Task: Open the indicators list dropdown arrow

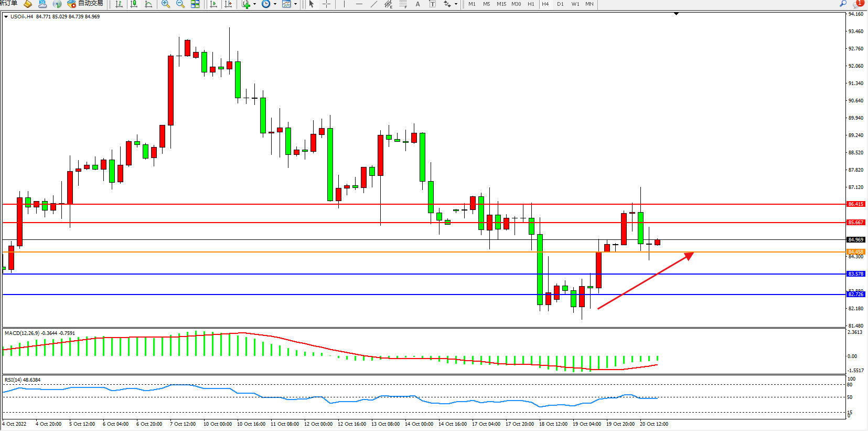Action: (x=255, y=4)
